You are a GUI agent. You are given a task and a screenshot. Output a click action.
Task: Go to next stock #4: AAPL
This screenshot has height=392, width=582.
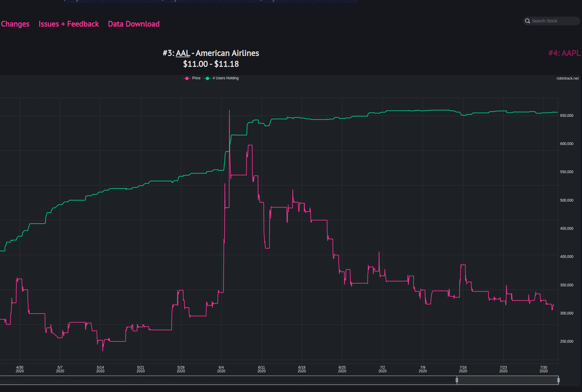pos(565,53)
